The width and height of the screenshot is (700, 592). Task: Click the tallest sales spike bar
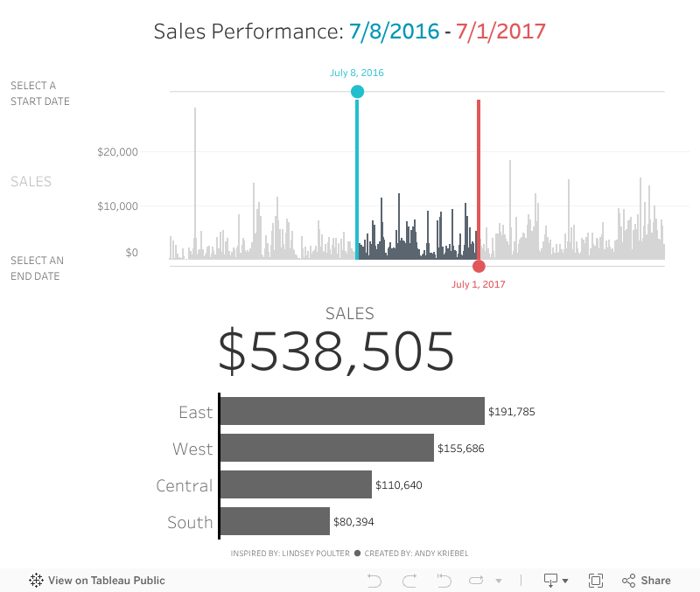[x=195, y=175]
